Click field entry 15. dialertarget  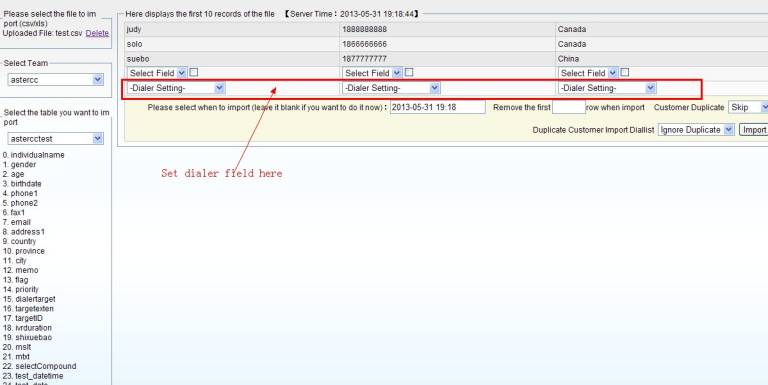[29, 299]
